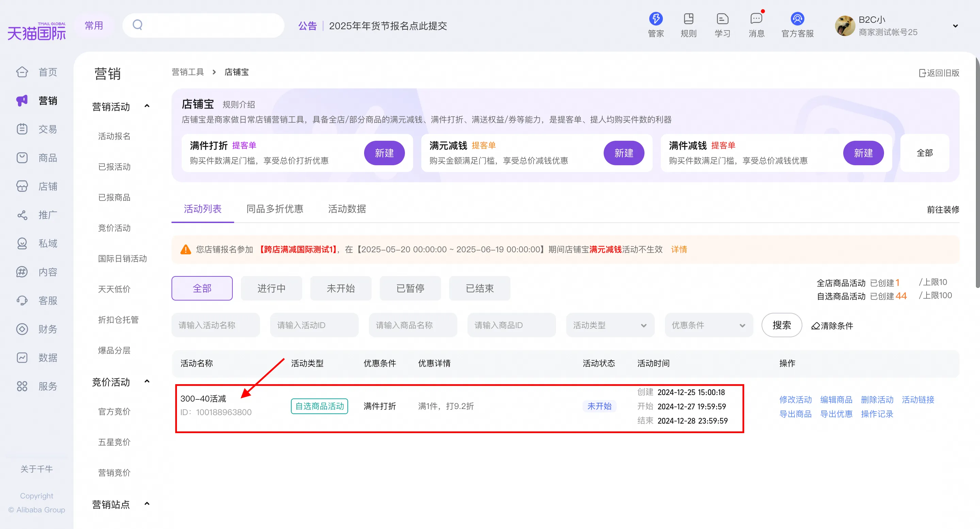Collapse the 竞价活动 section
The width and height of the screenshot is (980, 529).
(147, 381)
